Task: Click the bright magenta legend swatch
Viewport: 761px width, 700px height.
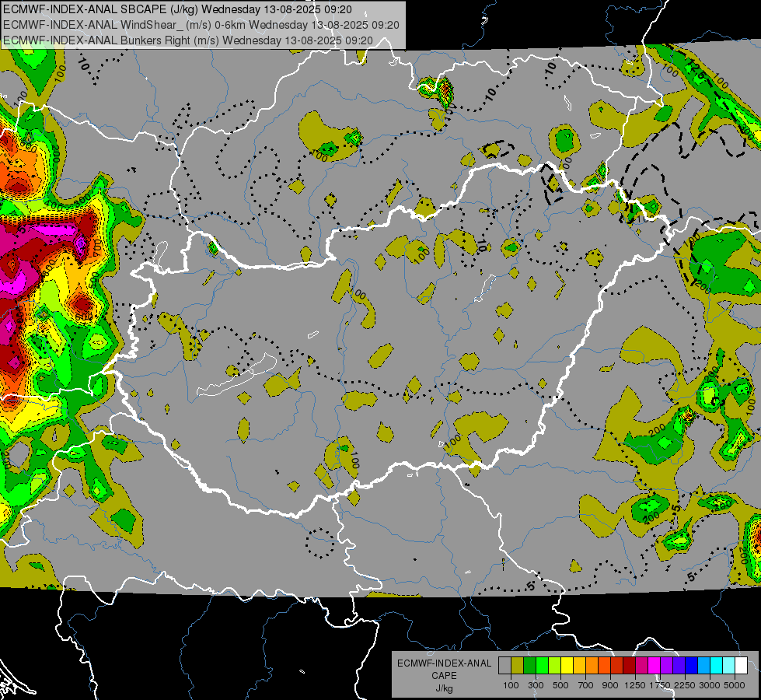Action: 655,665
